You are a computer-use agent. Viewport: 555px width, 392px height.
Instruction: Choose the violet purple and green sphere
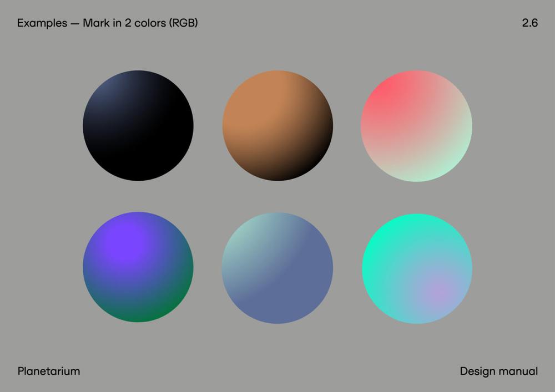138,267
